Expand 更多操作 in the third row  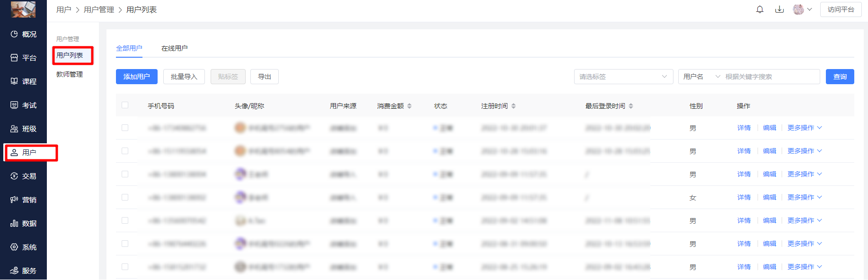pyautogui.click(x=805, y=174)
